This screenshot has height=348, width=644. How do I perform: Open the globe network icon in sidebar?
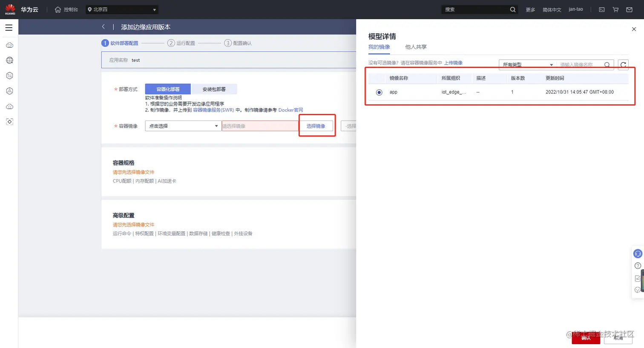pyautogui.click(x=9, y=60)
